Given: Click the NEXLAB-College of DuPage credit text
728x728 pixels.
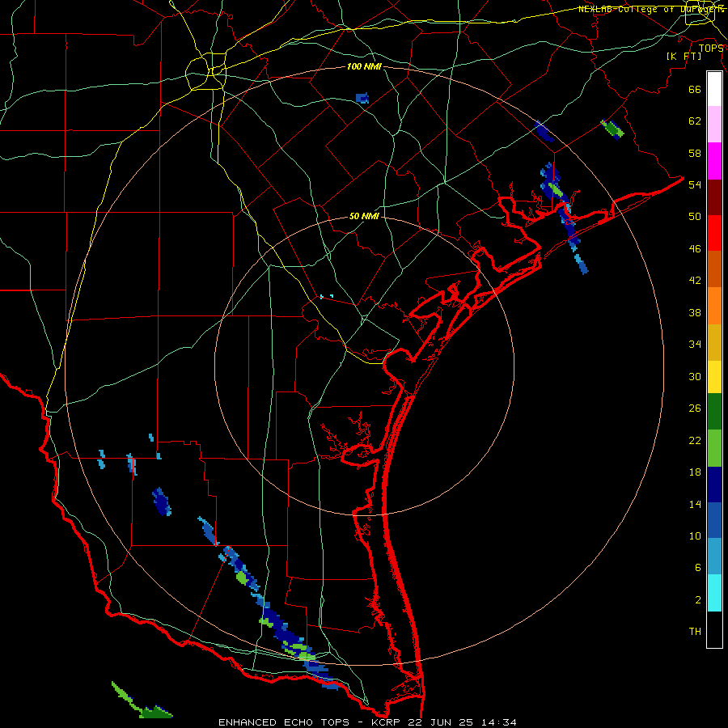Looking at the screenshot, I should pos(651,9).
